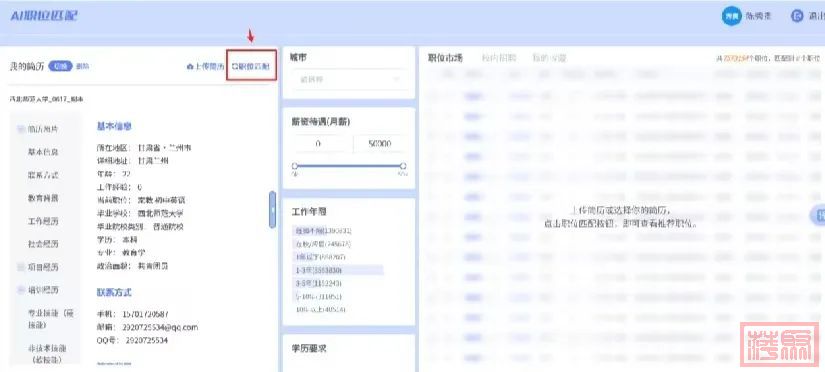Screen dimensions: 825x372
Task: Click the floating side button at right edge
Action: [818, 216]
